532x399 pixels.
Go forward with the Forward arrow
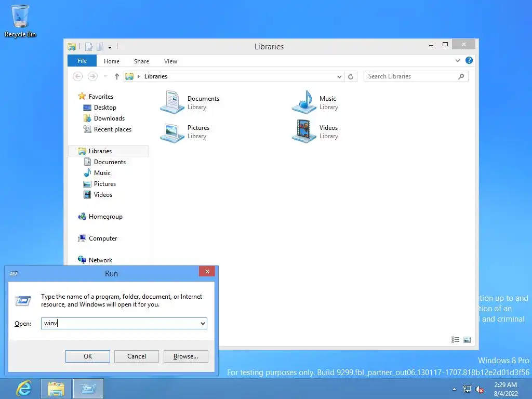click(92, 76)
